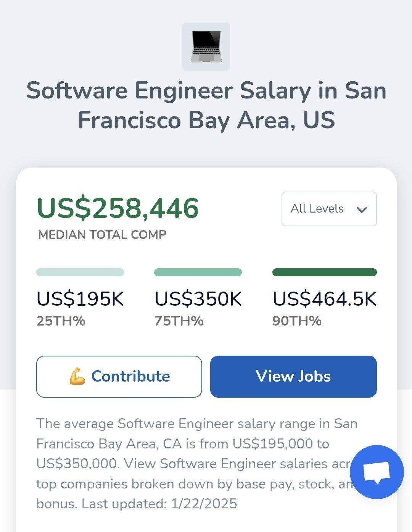412x532 pixels.
Task: Expand the All Levels dropdown
Action: [x=329, y=209]
